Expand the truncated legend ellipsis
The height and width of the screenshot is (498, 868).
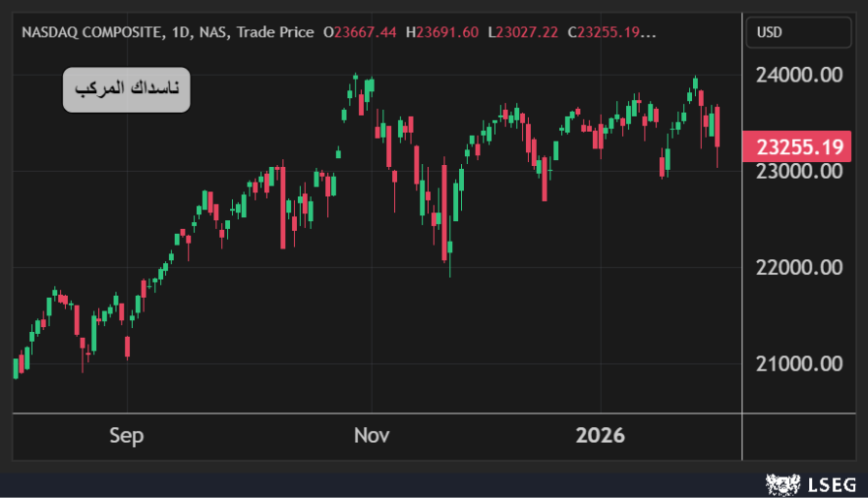[649, 32]
